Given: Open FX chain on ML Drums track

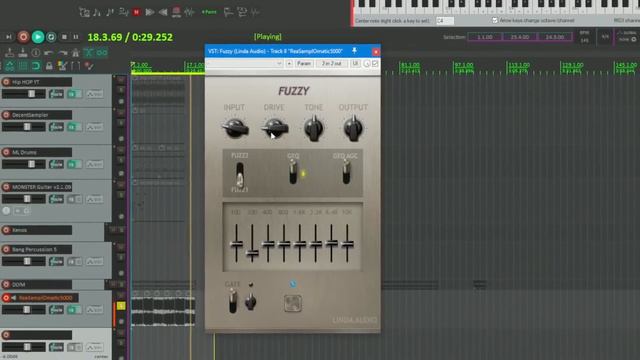Looking at the screenshot, I should point(74,164).
